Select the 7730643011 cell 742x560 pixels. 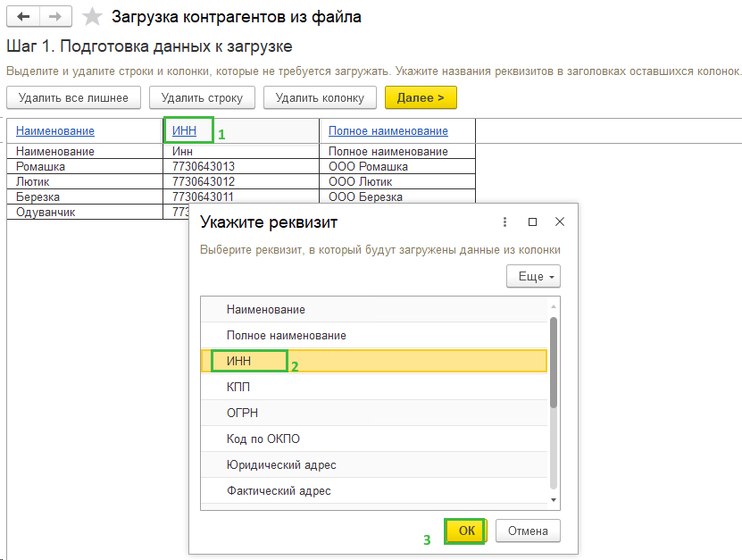241,196
